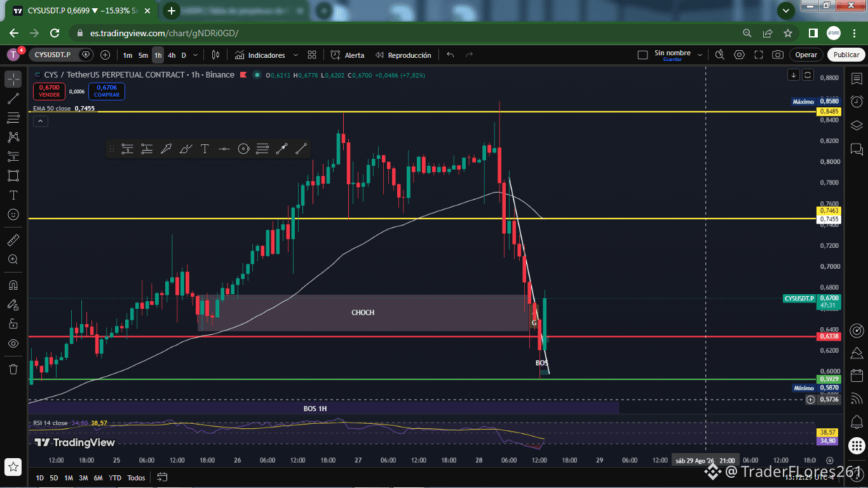Select the arrow trend line in floating toolbar
Image resolution: width=868 pixels, height=488 pixels.
click(282, 149)
